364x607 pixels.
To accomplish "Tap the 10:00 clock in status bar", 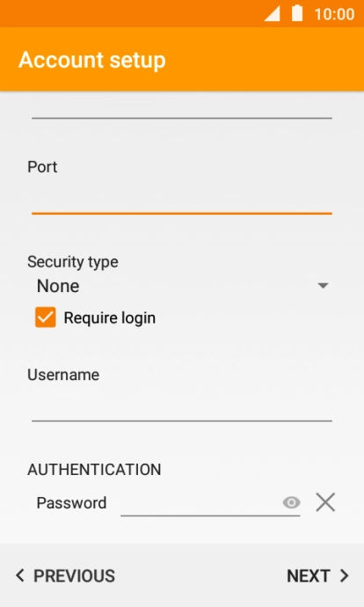I will click(x=334, y=14).
